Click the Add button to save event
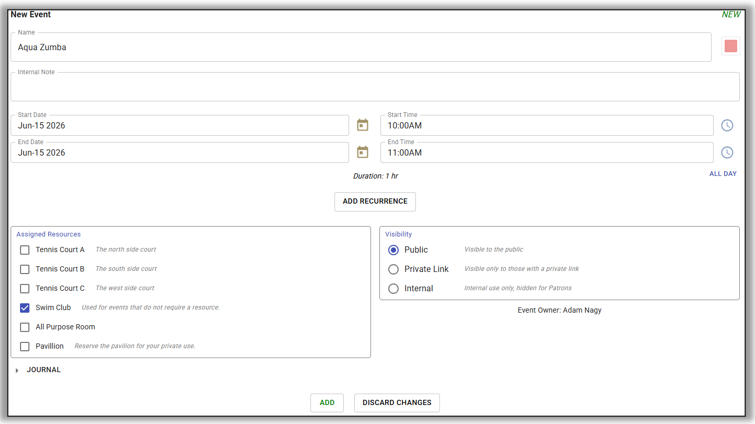 (327, 403)
